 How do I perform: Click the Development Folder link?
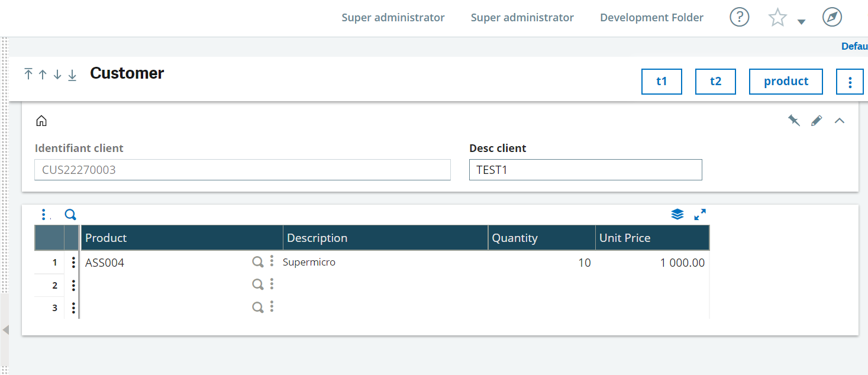coord(651,17)
